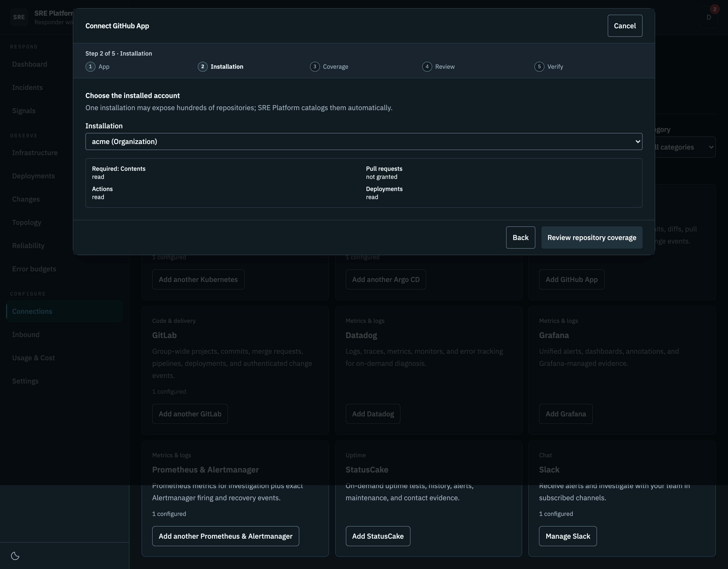Click Manage Slack button

pos(568,536)
